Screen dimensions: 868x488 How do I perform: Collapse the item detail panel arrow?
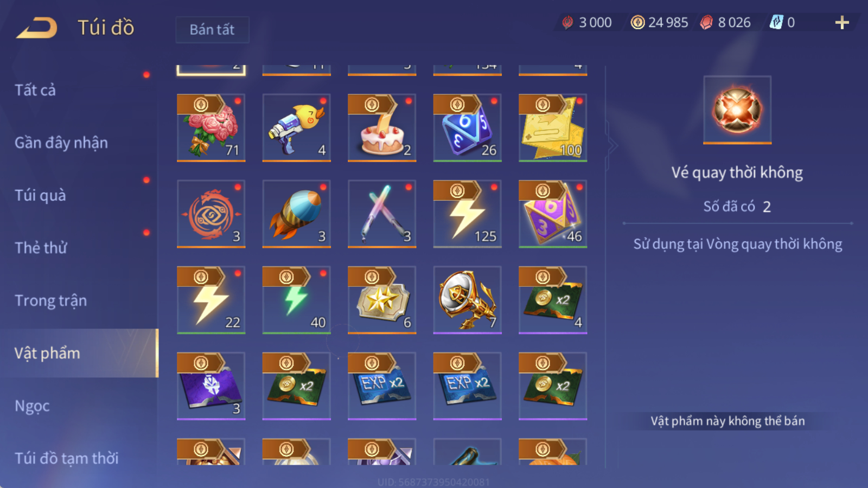point(612,145)
